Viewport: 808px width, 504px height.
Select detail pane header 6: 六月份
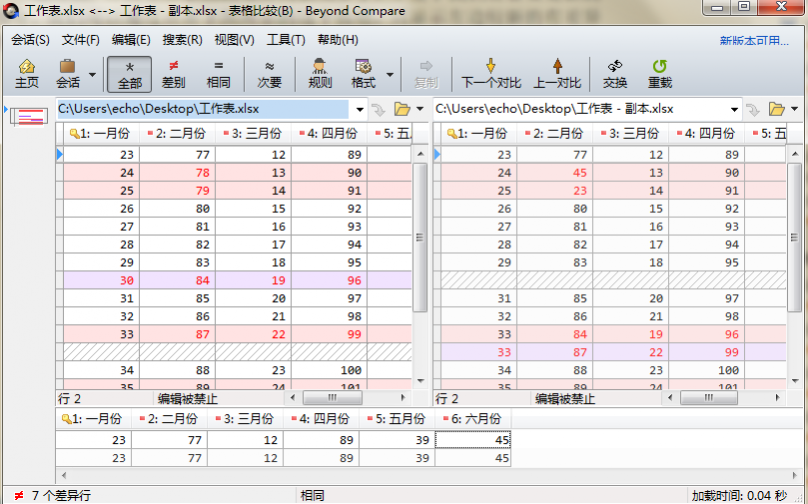[473, 419]
